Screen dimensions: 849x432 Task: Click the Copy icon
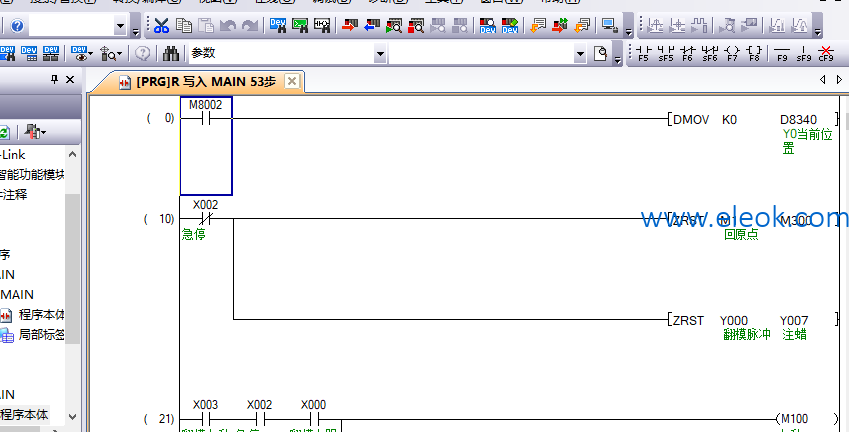(x=184, y=25)
